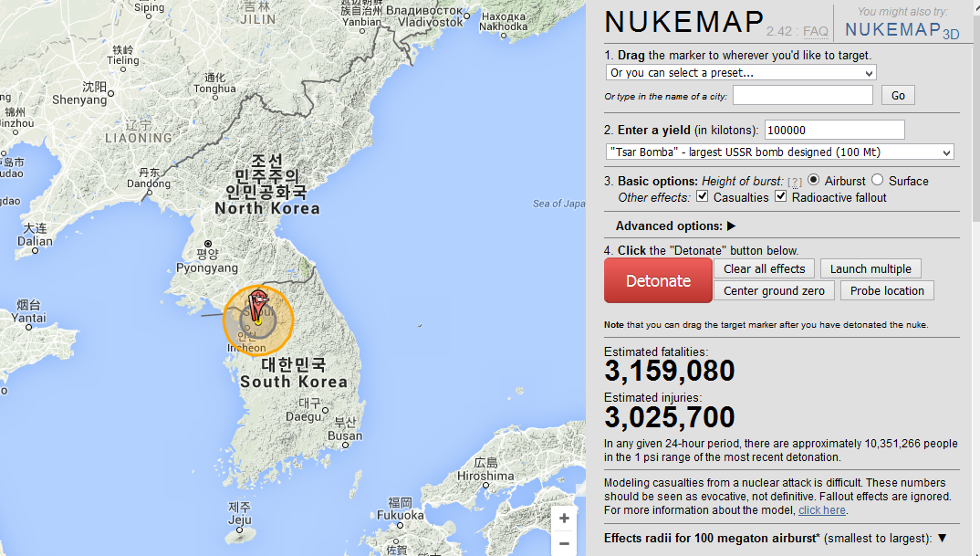The image size is (980, 556).
Task: Toggle the Radioactive fallout checkbox
Action: pos(781,196)
